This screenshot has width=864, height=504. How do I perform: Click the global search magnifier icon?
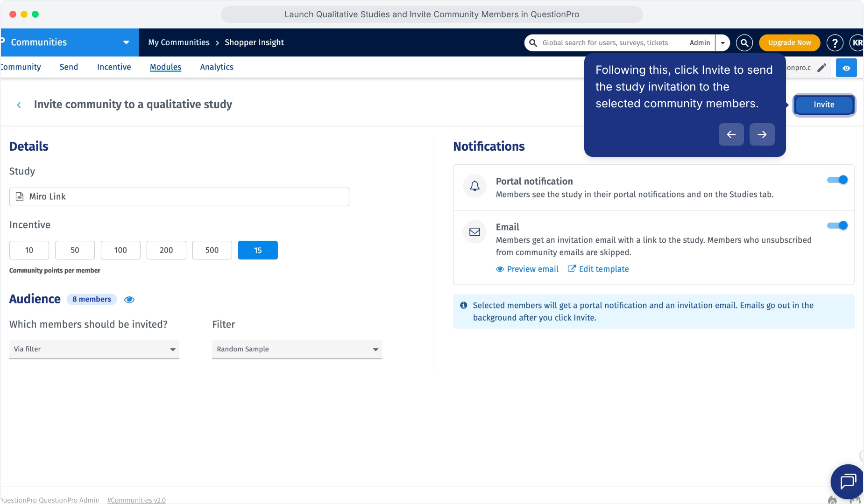click(x=533, y=43)
